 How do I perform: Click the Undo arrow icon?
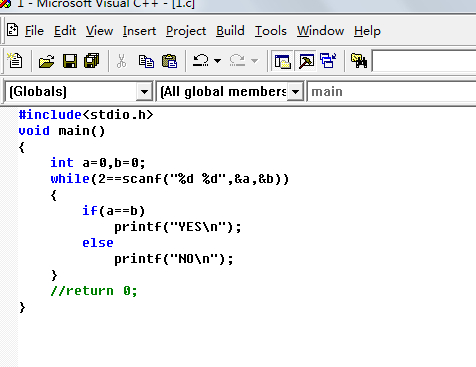201,61
